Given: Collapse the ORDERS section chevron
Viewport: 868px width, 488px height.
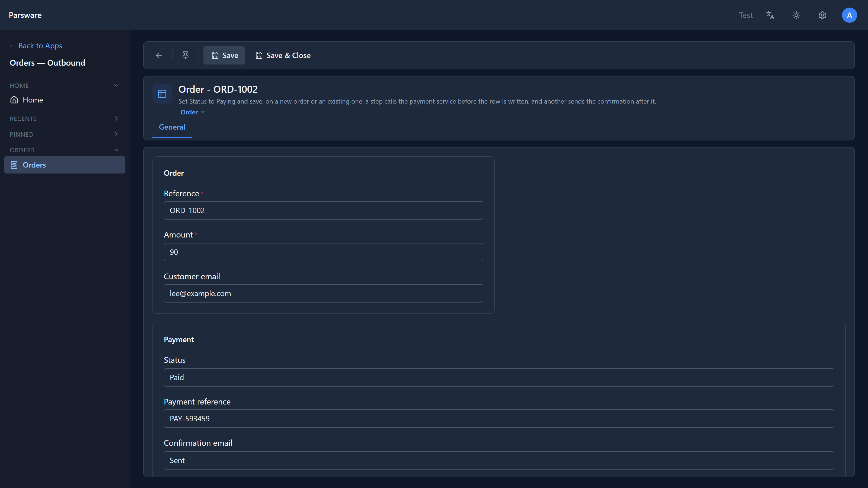Looking at the screenshot, I should [x=116, y=150].
